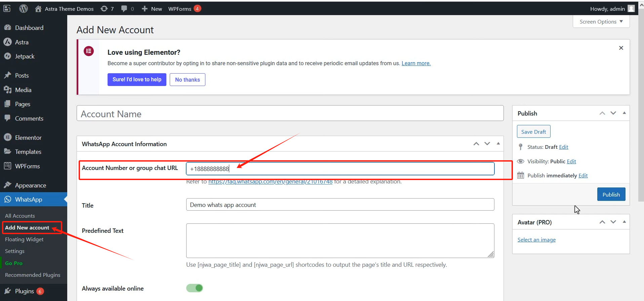Toggle the Always available online switch

click(x=195, y=288)
